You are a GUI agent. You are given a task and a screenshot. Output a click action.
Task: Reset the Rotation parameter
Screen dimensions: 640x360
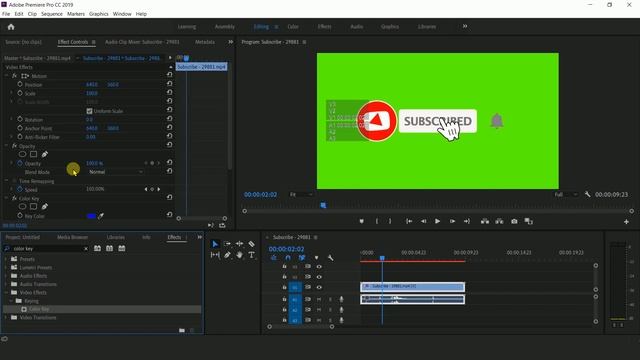(x=169, y=119)
